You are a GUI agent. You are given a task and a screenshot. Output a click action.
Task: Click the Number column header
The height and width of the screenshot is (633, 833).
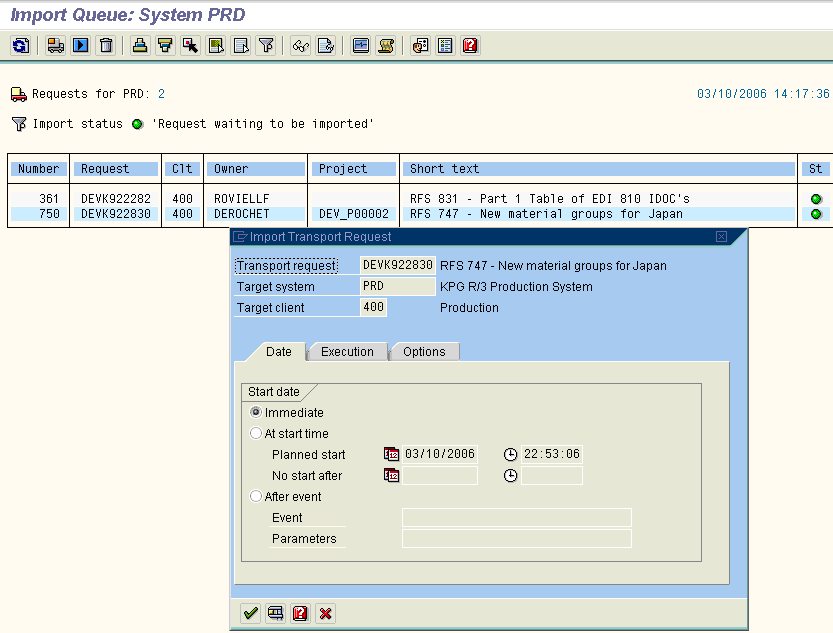pyautogui.click(x=39, y=169)
